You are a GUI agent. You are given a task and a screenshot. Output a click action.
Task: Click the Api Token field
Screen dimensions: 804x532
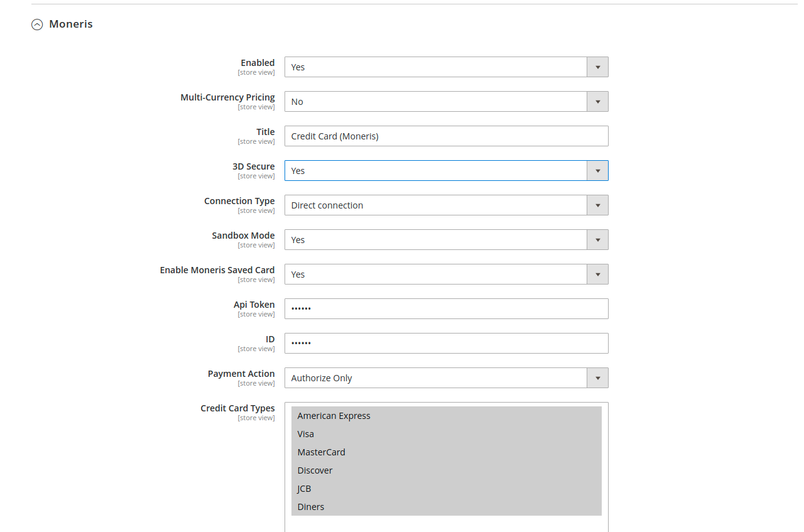tap(446, 309)
